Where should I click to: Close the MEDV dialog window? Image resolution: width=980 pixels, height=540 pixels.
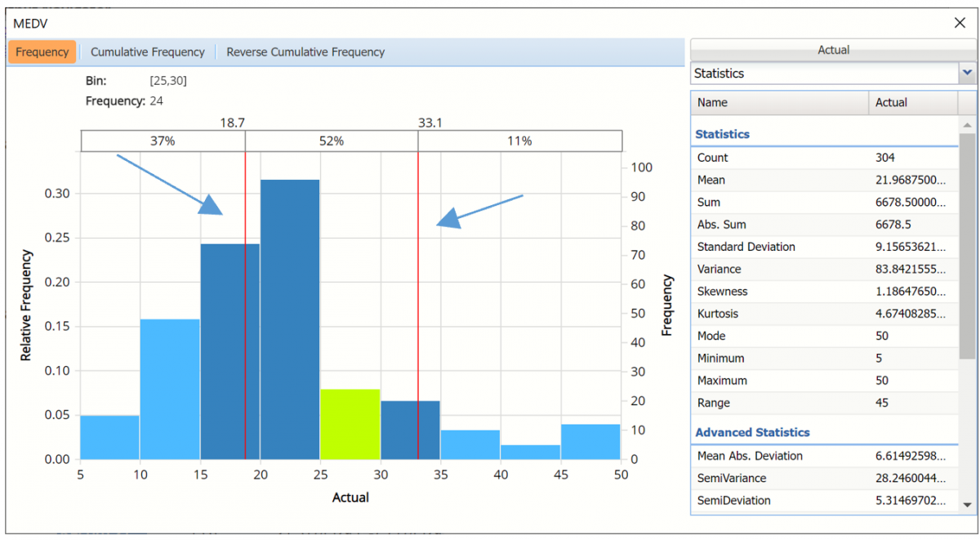click(x=960, y=23)
